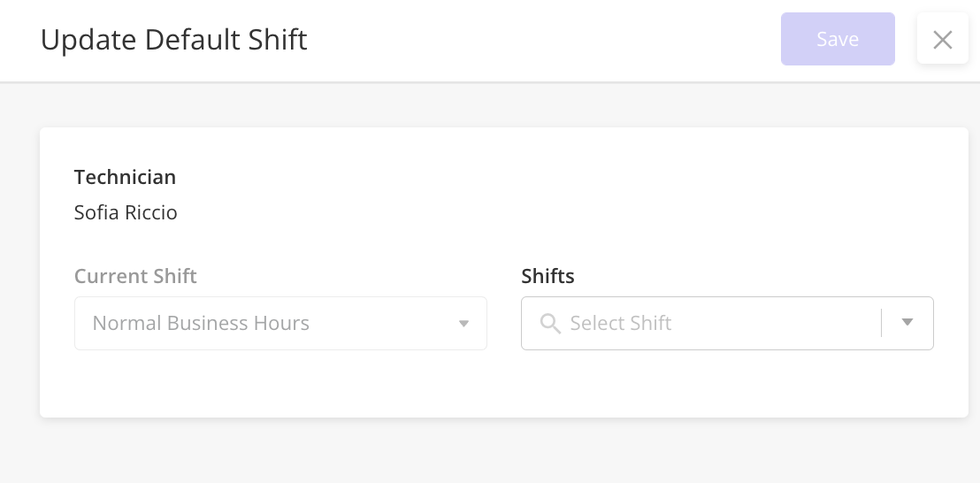Click the Current Shift label
Screen dimensions: 980x483
point(135,276)
